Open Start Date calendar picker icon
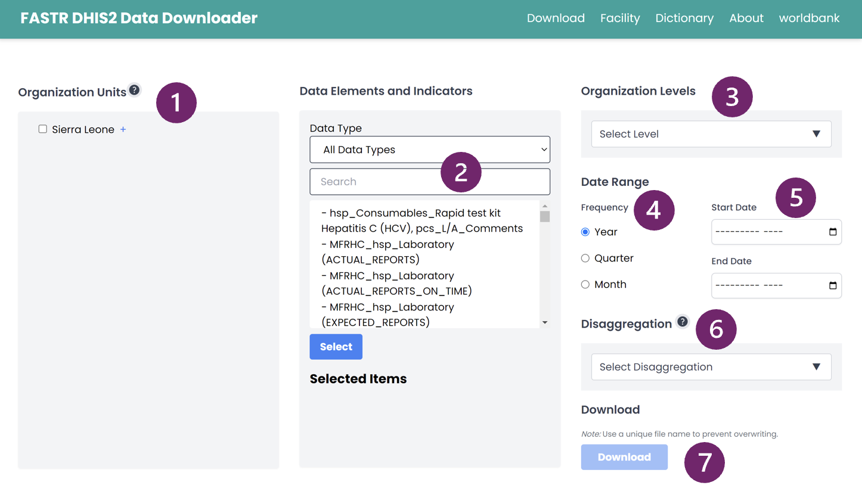This screenshot has height=504, width=862. [833, 232]
